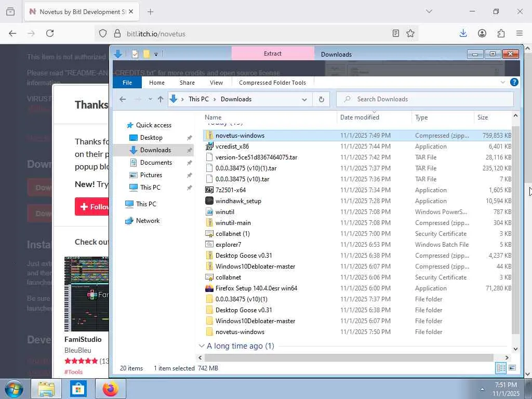Click shield tracking protection icon
The height and width of the screenshot is (399, 532).
(x=103, y=33)
